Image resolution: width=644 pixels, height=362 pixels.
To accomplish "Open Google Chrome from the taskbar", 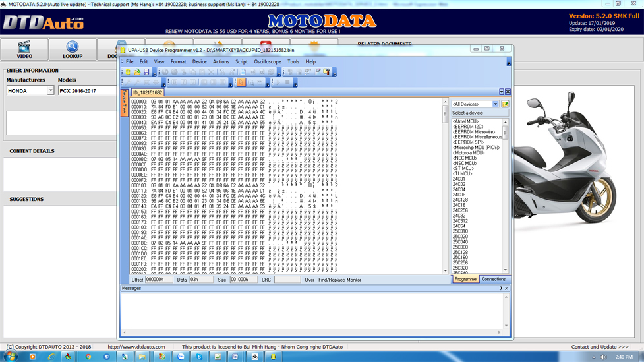I will point(88,357).
